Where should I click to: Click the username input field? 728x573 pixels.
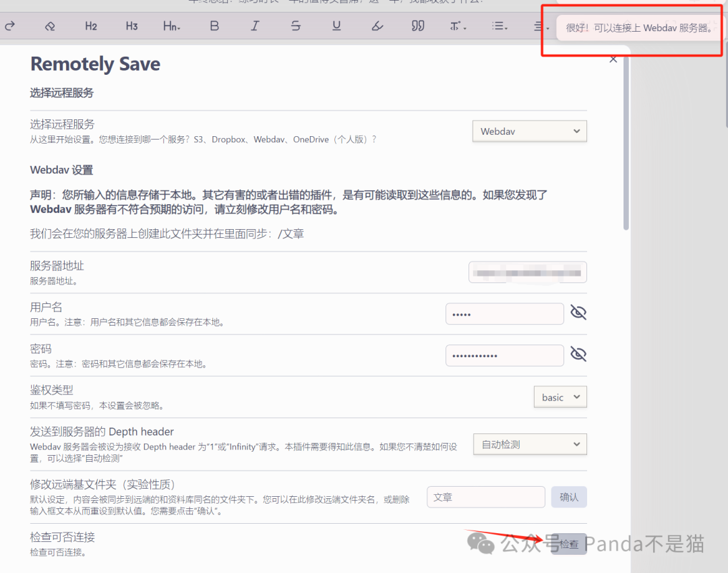click(505, 314)
